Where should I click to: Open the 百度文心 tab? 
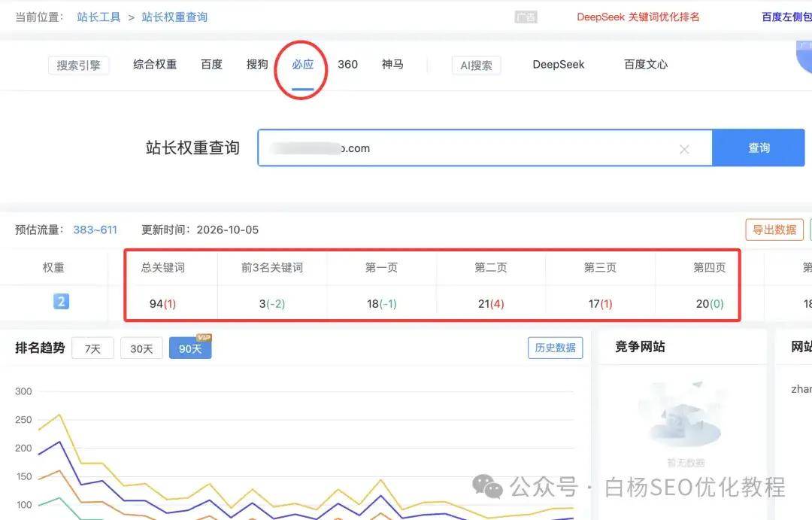[x=646, y=64]
